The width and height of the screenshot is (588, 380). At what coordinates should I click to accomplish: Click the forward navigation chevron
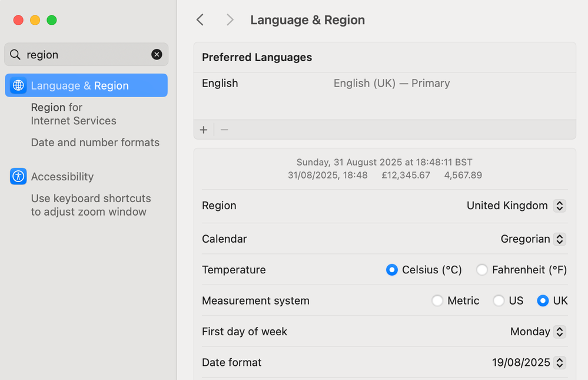click(230, 20)
